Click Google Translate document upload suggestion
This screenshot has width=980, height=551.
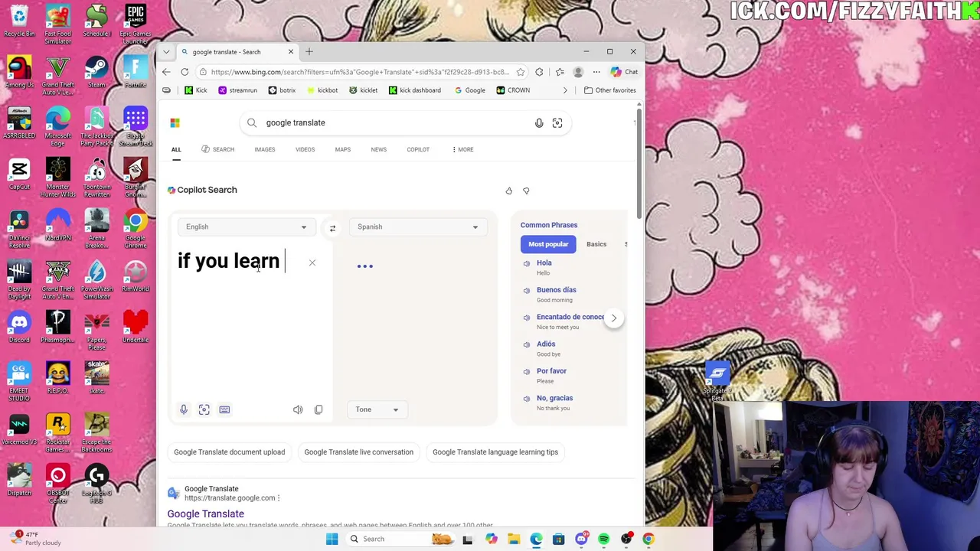pyautogui.click(x=229, y=452)
